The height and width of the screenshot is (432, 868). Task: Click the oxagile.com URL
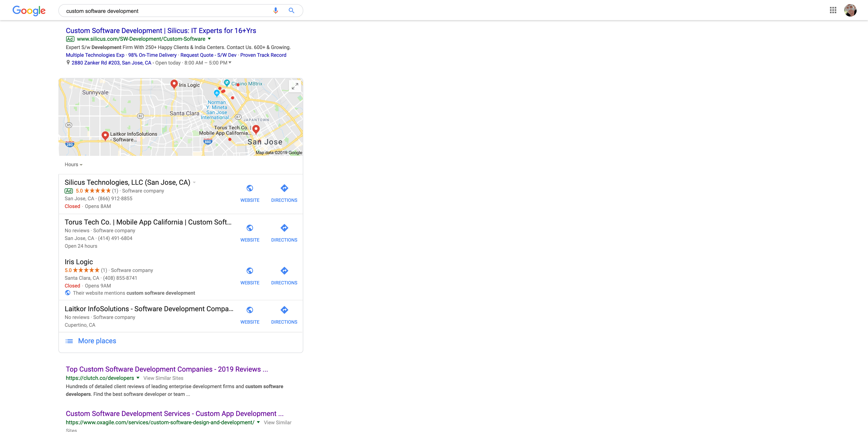160,422
